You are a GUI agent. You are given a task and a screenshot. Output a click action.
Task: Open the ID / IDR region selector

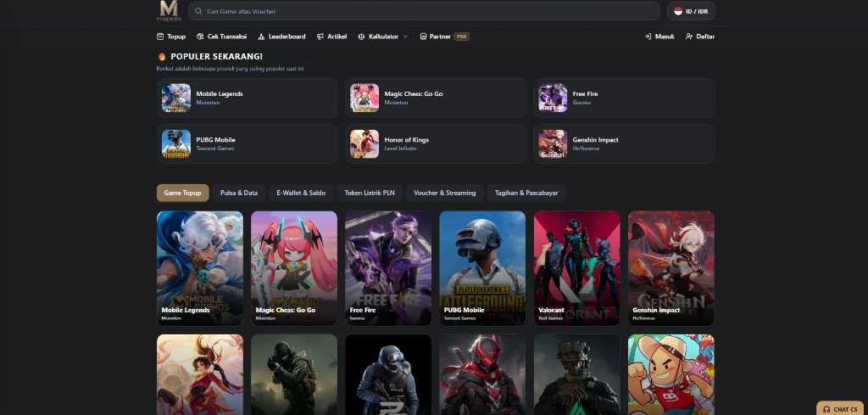pos(691,11)
